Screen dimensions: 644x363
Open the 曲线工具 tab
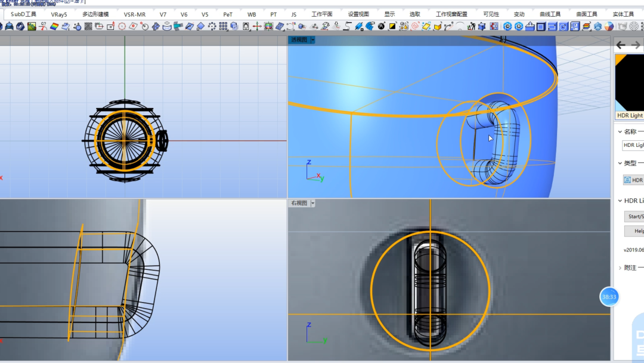pyautogui.click(x=550, y=14)
